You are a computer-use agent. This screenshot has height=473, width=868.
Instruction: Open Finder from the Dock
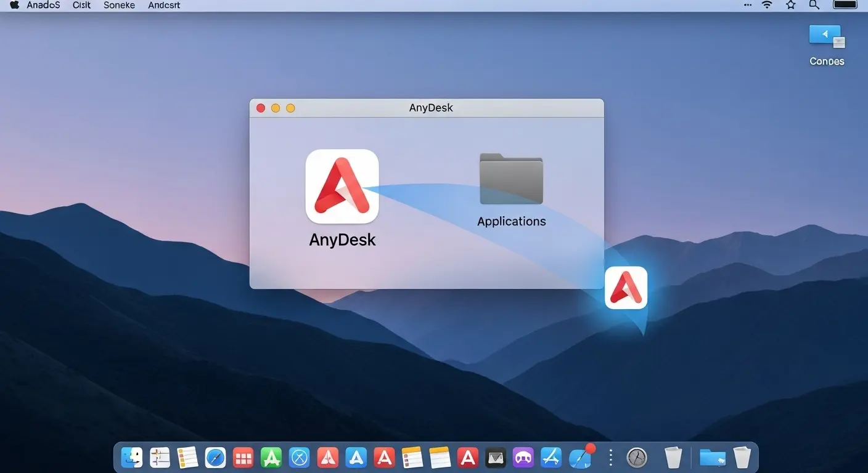[132, 458]
